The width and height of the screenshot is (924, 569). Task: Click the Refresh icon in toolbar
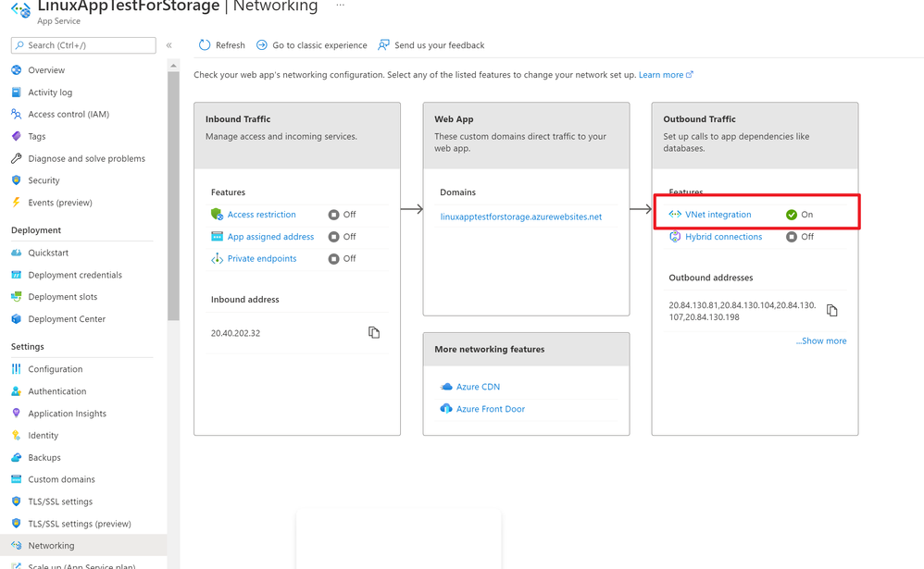tap(205, 45)
